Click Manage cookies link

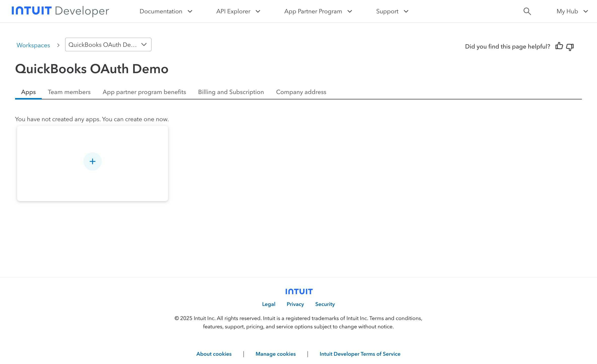pos(276,354)
